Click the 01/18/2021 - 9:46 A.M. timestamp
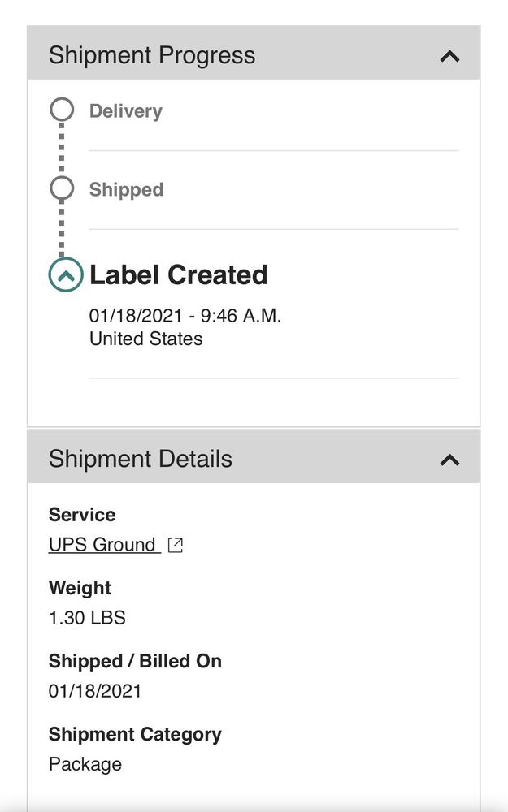 coord(185,316)
